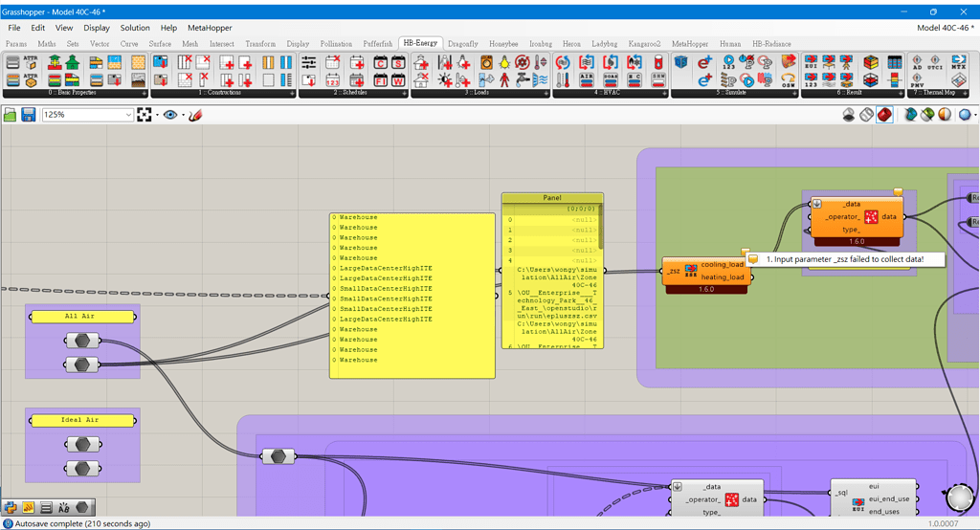Open the sketch pen tool in the canvas toolbar
This screenshot has height=530, width=980.
click(195, 115)
